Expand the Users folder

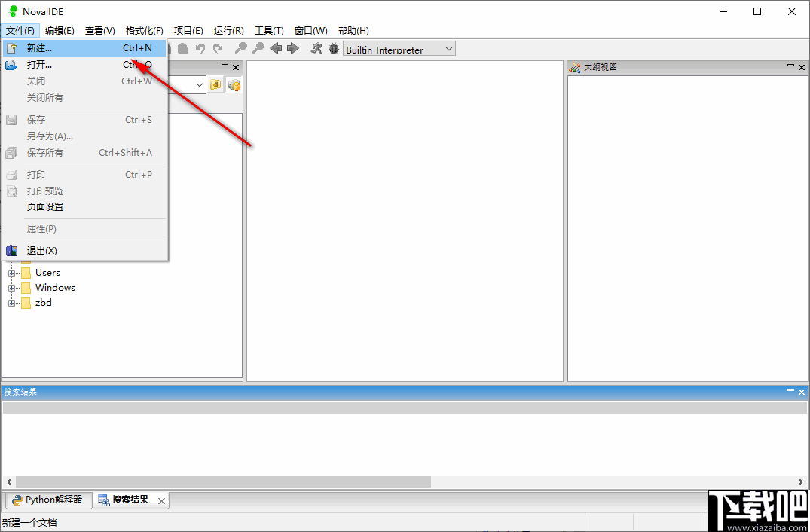(11, 273)
